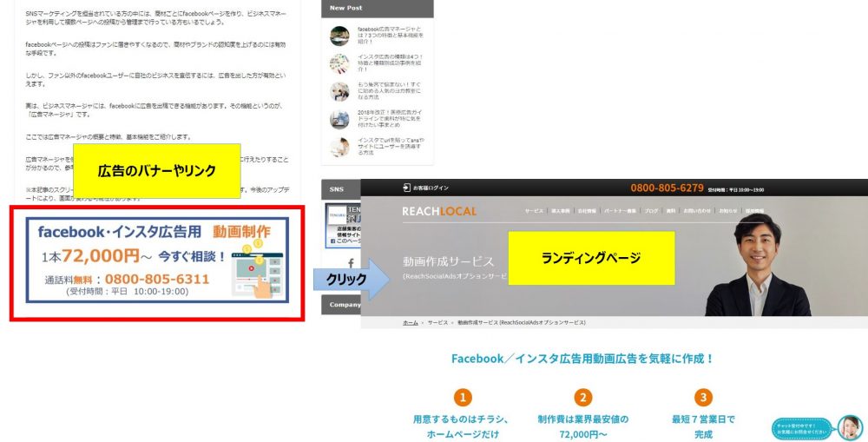Click the Facebook／インスタ広告用動画広告を気軽に作成 heading

click(x=583, y=359)
